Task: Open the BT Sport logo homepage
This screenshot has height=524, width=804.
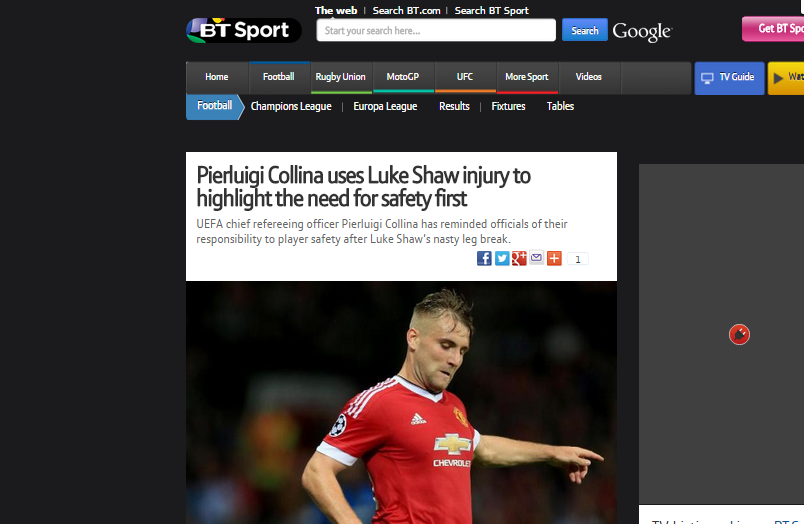Action: [244, 30]
